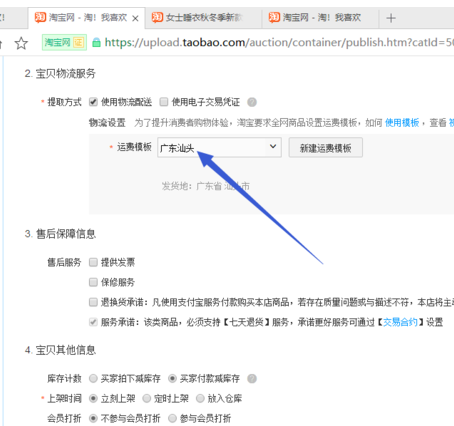454x426 pixels.
Task: Uncheck the 使用物流配送 checkbox
Action: (x=93, y=102)
